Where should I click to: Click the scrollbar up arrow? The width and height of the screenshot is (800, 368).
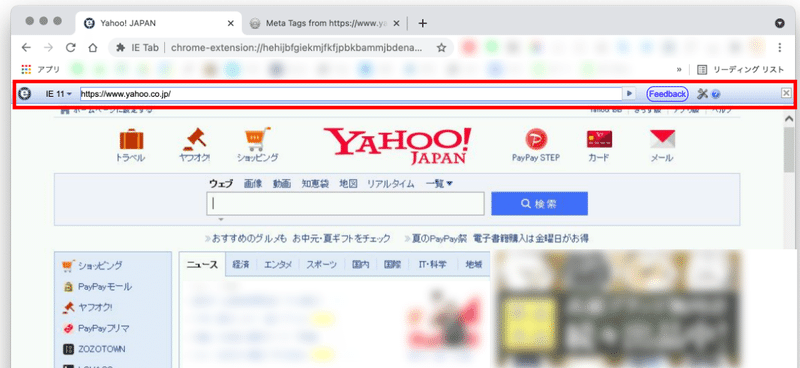tap(789, 118)
